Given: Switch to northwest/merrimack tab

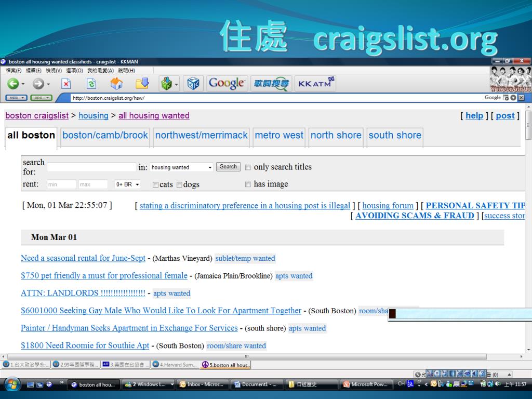Looking at the screenshot, I should [x=201, y=136].
